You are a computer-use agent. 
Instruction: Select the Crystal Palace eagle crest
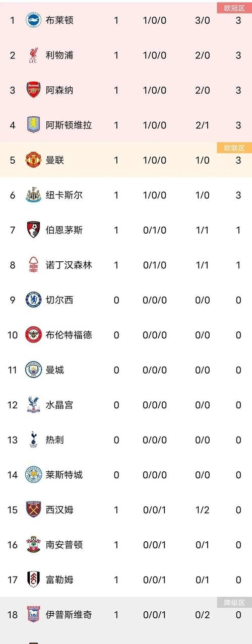pos(34,405)
